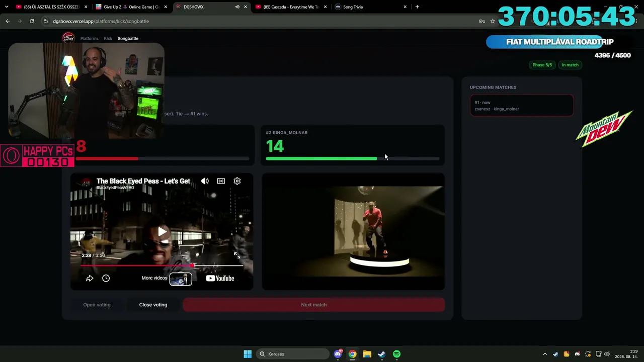Expand the tab search dropdown arrow
Screen dimensions: 644x362
tap(7, 7)
